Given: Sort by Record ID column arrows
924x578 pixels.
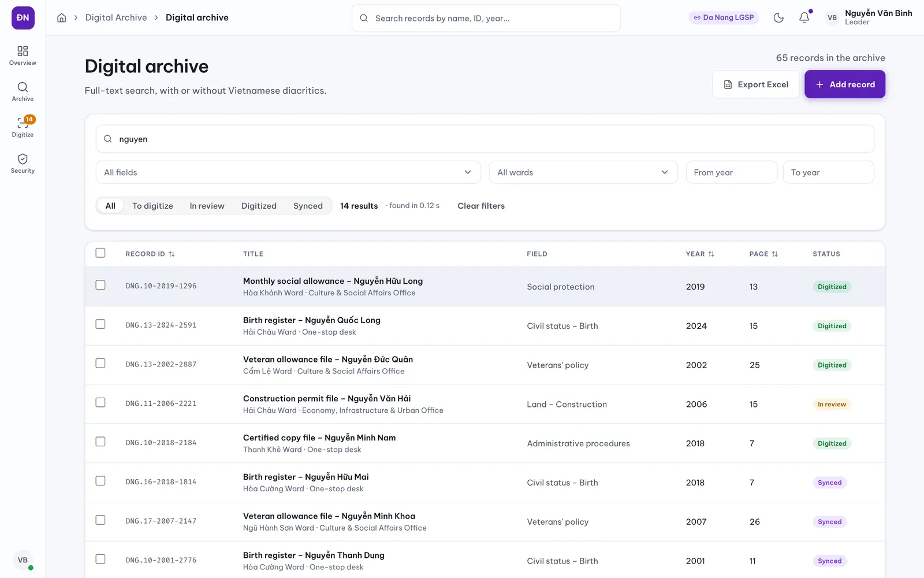Looking at the screenshot, I should point(172,254).
